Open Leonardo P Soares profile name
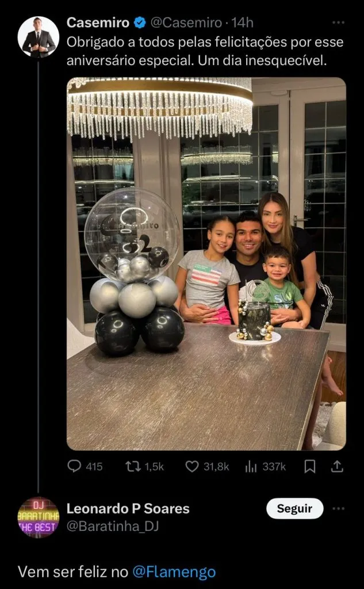The image size is (364, 589). (128, 508)
